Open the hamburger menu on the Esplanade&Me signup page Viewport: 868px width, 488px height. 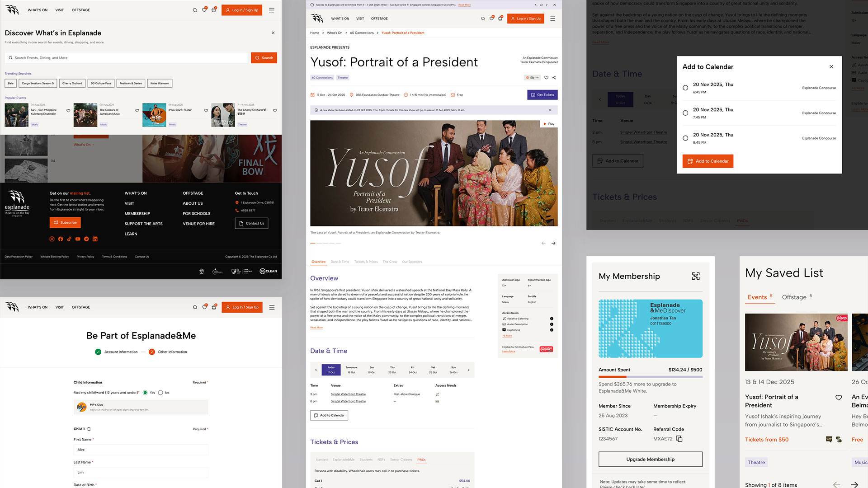tap(272, 307)
